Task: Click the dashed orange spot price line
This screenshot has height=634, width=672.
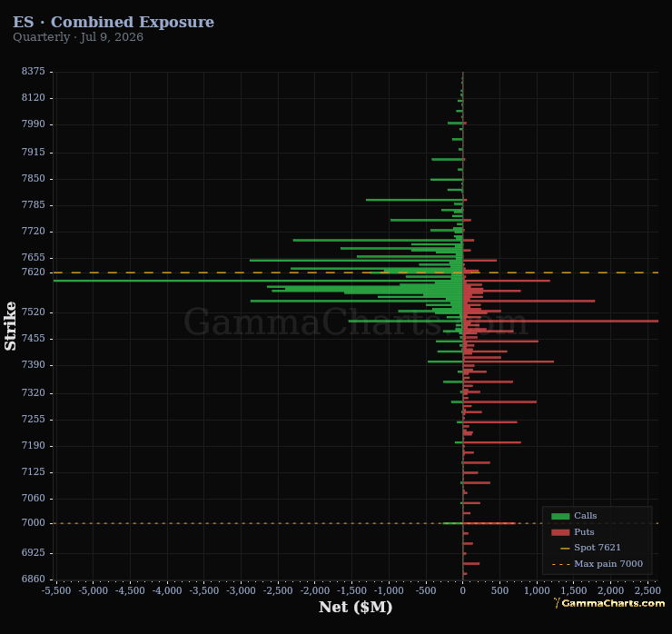Action: click(355, 272)
